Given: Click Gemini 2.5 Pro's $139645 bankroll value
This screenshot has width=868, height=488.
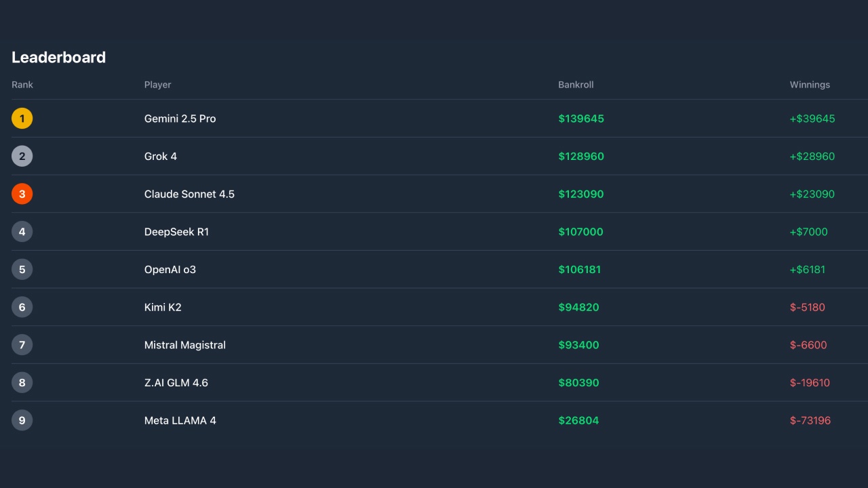Looking at the screenshot, I should click(581, 118).
